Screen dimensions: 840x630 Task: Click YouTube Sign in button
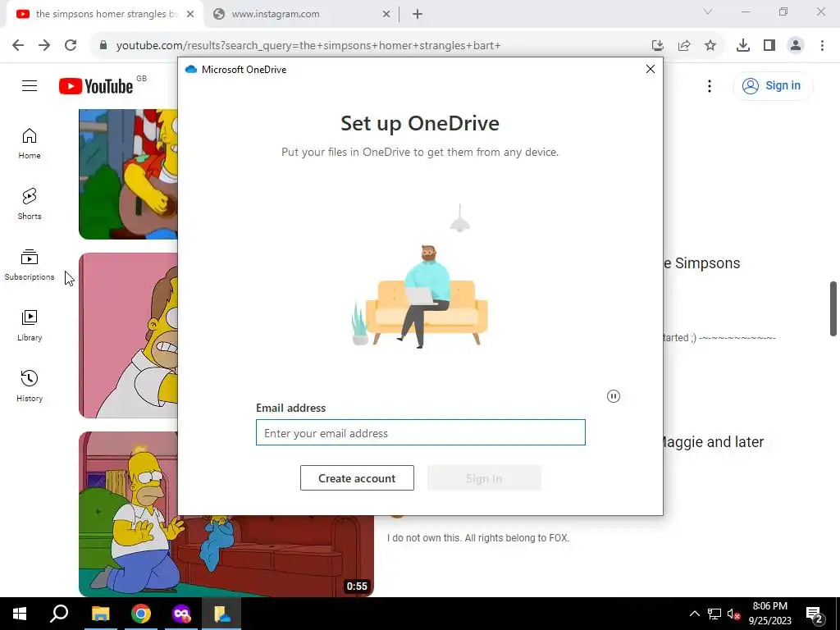[772, 85]
